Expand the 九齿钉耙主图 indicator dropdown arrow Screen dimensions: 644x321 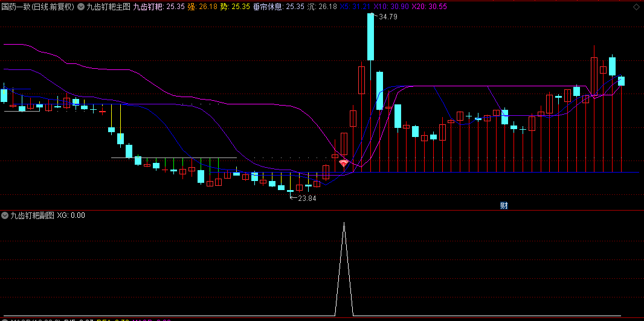click(81, 7)
